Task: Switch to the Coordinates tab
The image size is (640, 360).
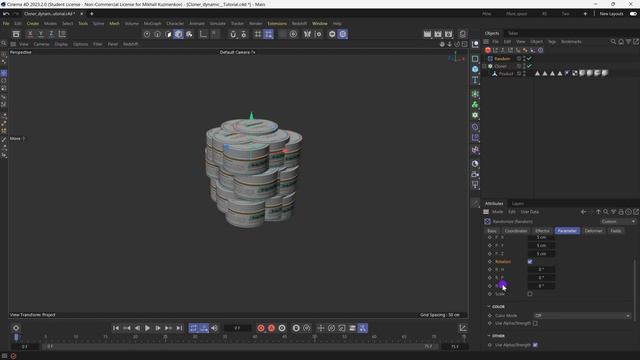Action: point(516,231)
